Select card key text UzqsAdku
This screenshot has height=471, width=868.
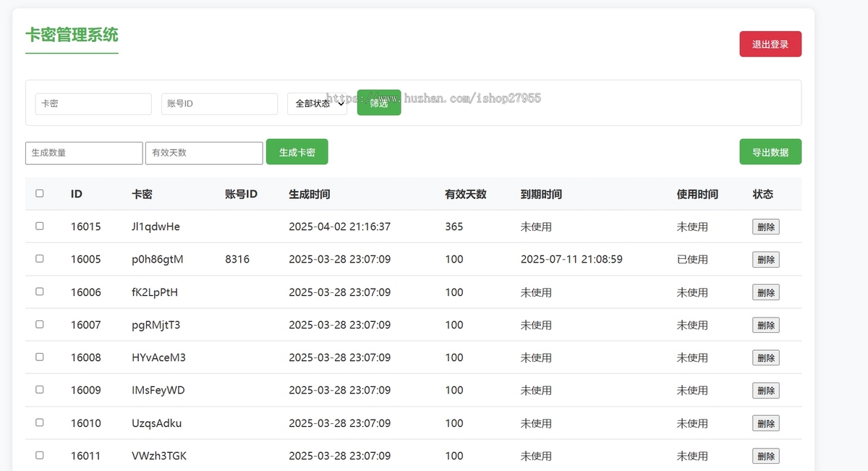(157, 423)
